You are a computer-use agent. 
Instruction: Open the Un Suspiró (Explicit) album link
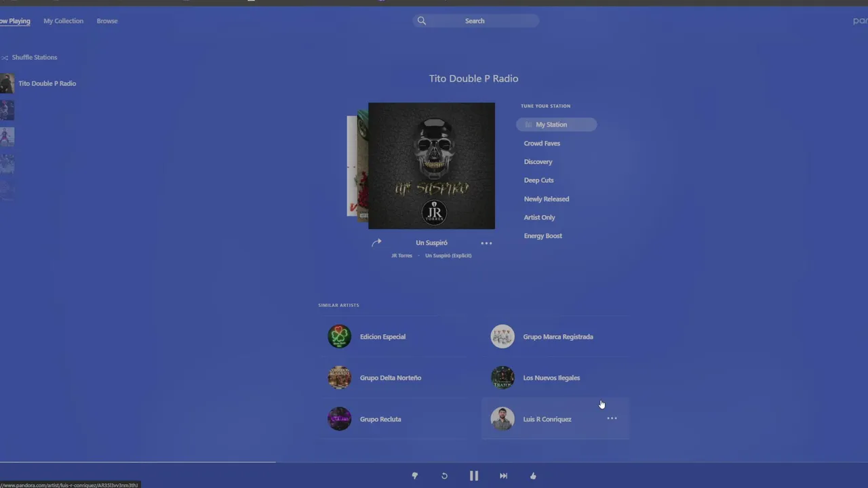448,256
